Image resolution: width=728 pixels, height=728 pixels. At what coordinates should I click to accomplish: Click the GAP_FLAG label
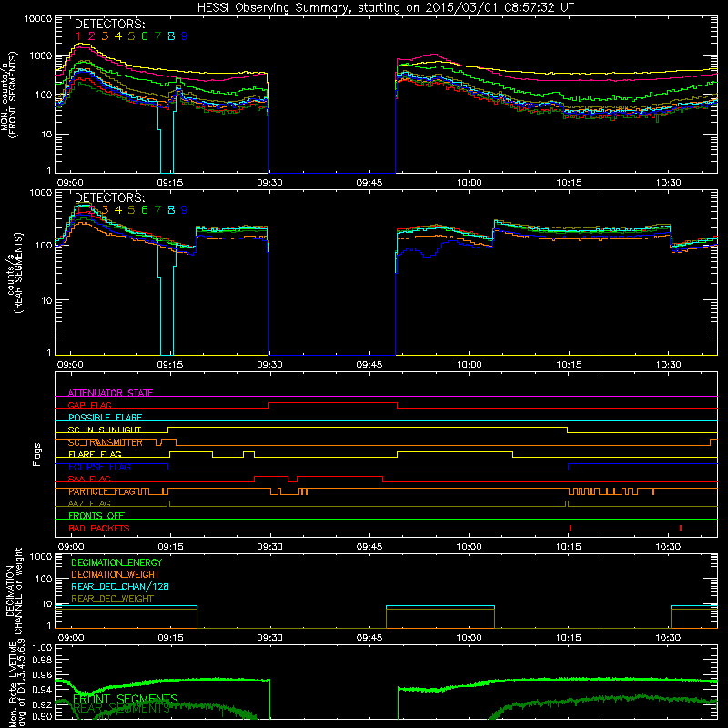tap(89, 405)
